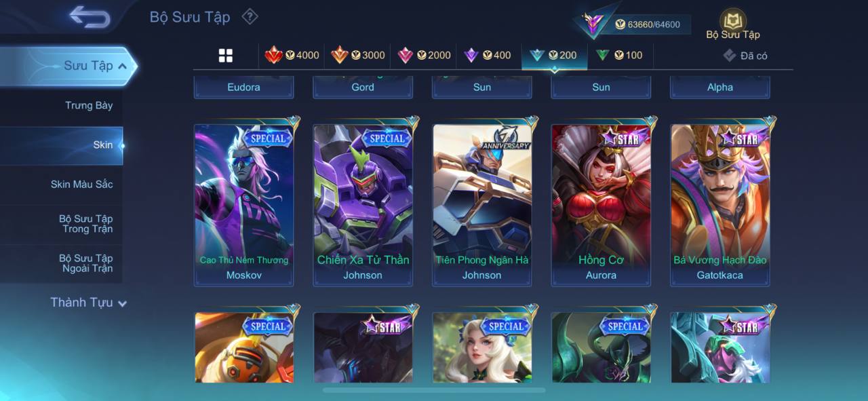Show all skins with grid icon
Image resolution: width=868 pixels, height=401 pixels.
[x=226, y=56]
